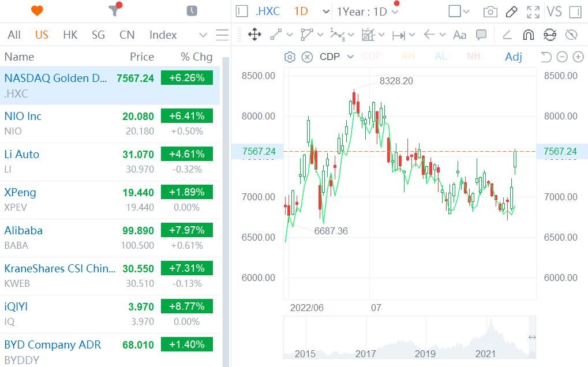Open the indicator settings gear
588x367 pixels.
[290, 57]
